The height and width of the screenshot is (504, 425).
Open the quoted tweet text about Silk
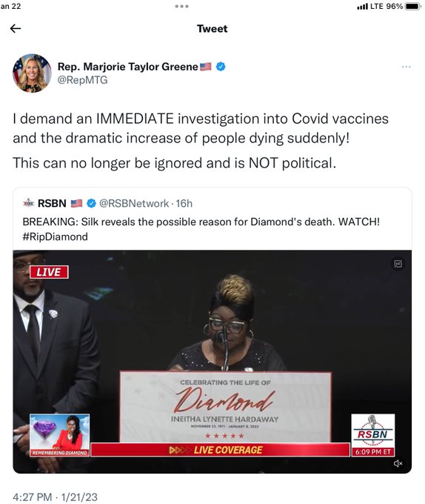pyautogui.click(x=201, y=222)
